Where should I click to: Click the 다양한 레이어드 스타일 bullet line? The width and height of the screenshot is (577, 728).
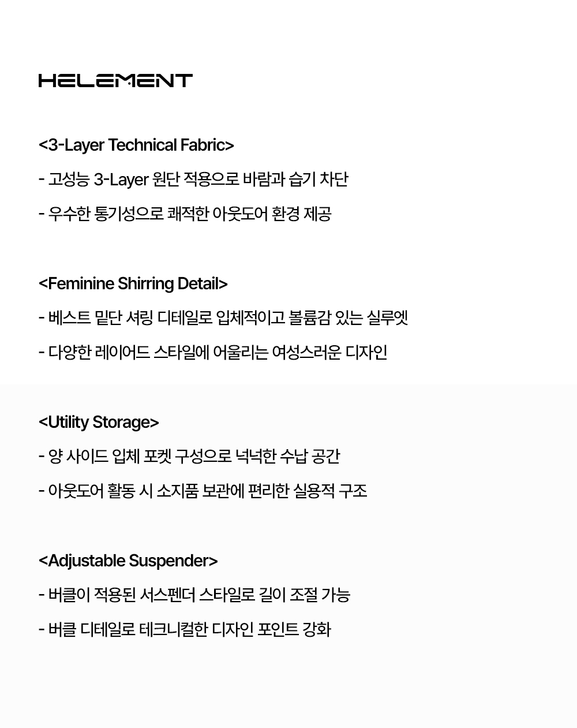pyautogui.click(x=212, y=353)
